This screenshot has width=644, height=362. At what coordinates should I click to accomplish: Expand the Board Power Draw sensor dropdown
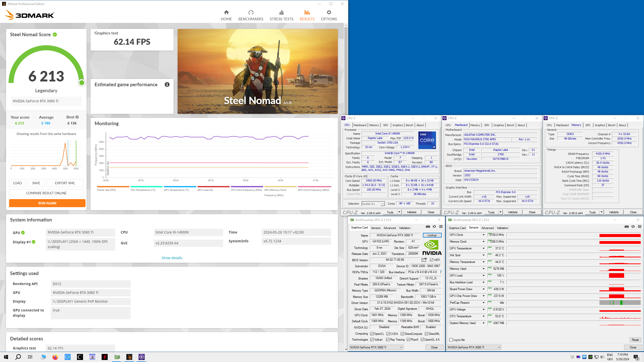[x=483, y=289]
